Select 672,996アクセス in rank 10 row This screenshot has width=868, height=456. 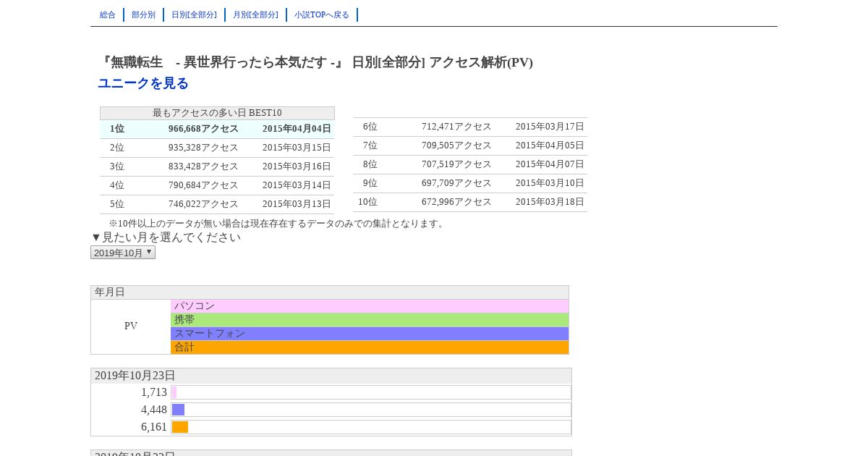tap(456, 202)
